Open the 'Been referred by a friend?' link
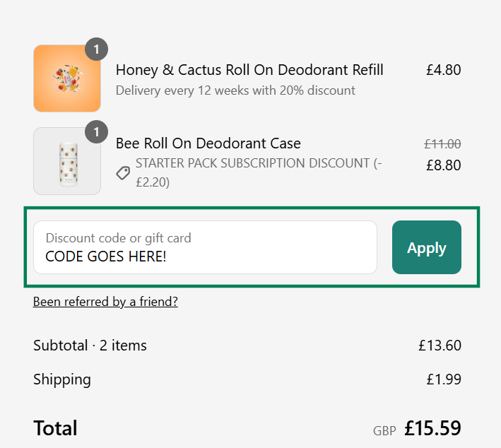This screenshot has height=448, width=501. coord(105,302)
